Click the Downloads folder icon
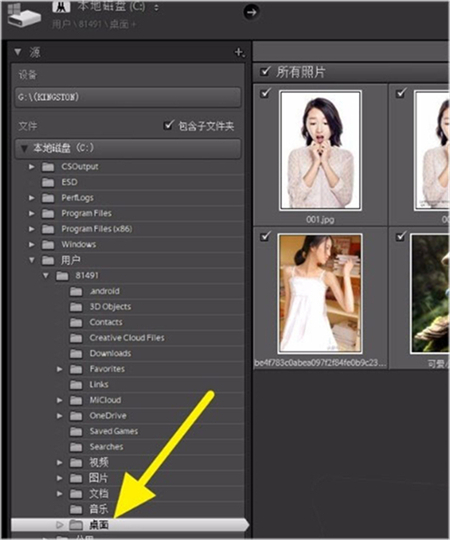Image resolution: width=450 pixels, height=540 pixels. (x=76, y=353)
